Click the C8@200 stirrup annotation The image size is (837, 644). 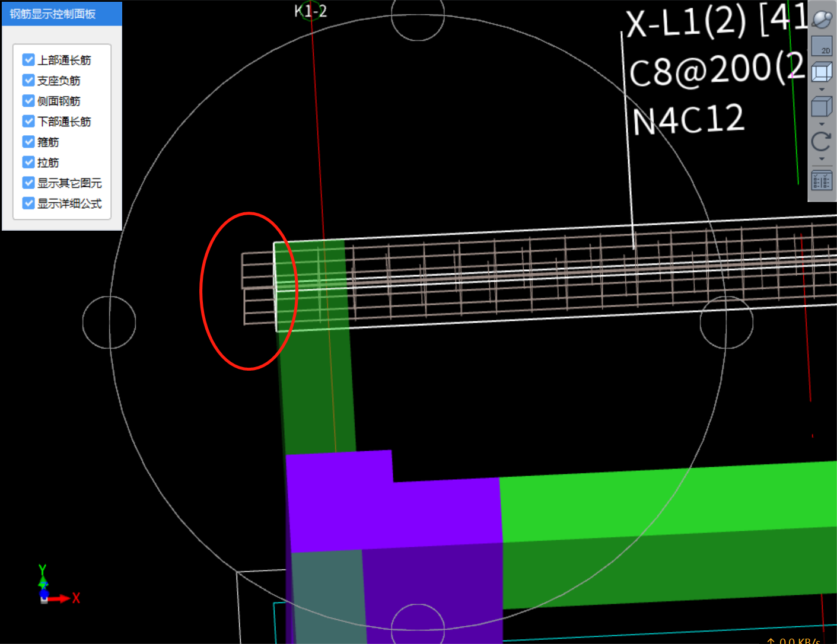pyautogui.click(x=716, y=70)
